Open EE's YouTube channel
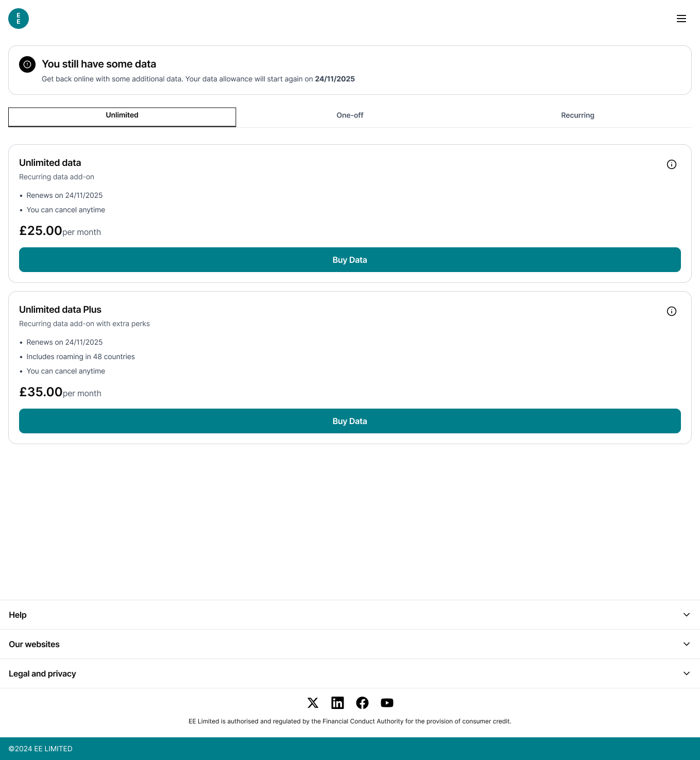 (387, 703)
